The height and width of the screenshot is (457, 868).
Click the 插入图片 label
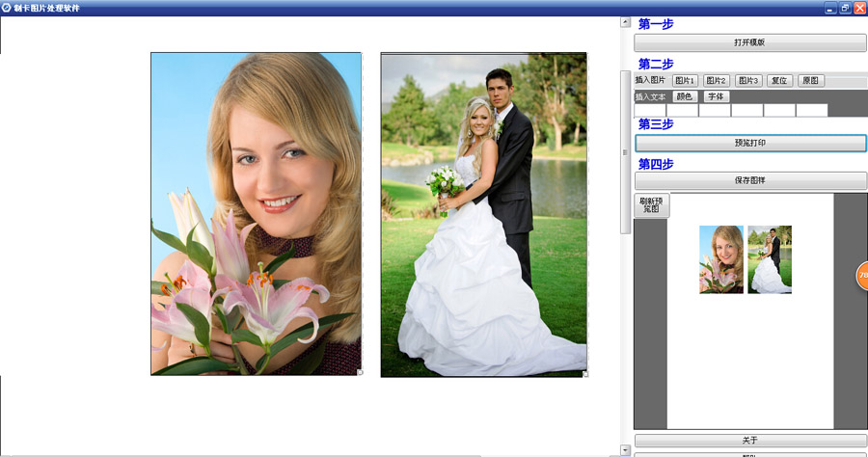650,80
